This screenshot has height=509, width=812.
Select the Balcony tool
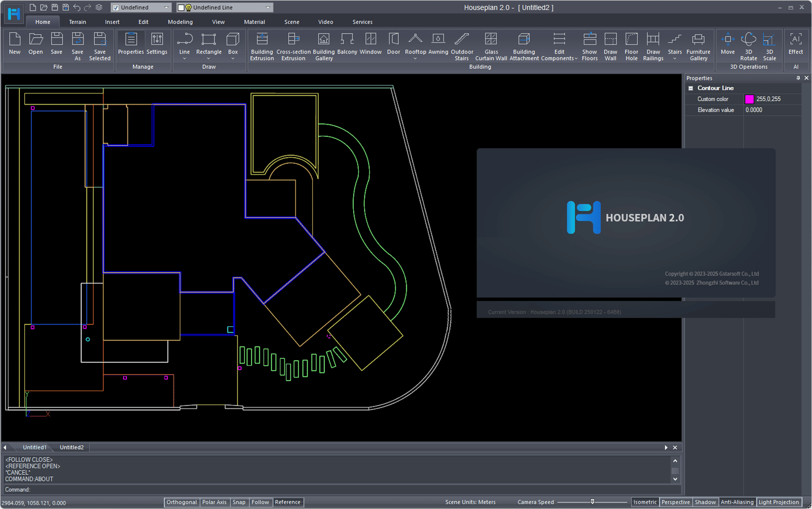coord(347,43)
